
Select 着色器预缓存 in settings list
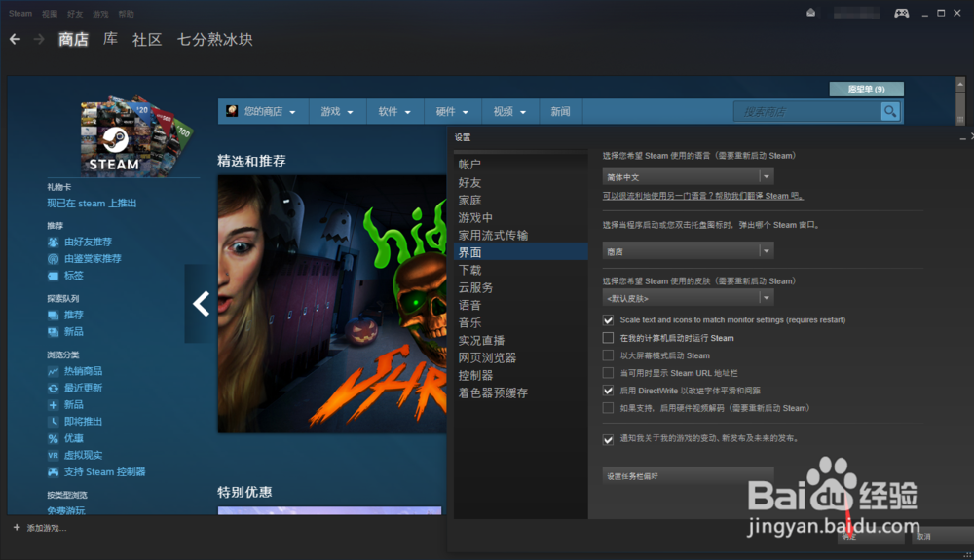521,393
